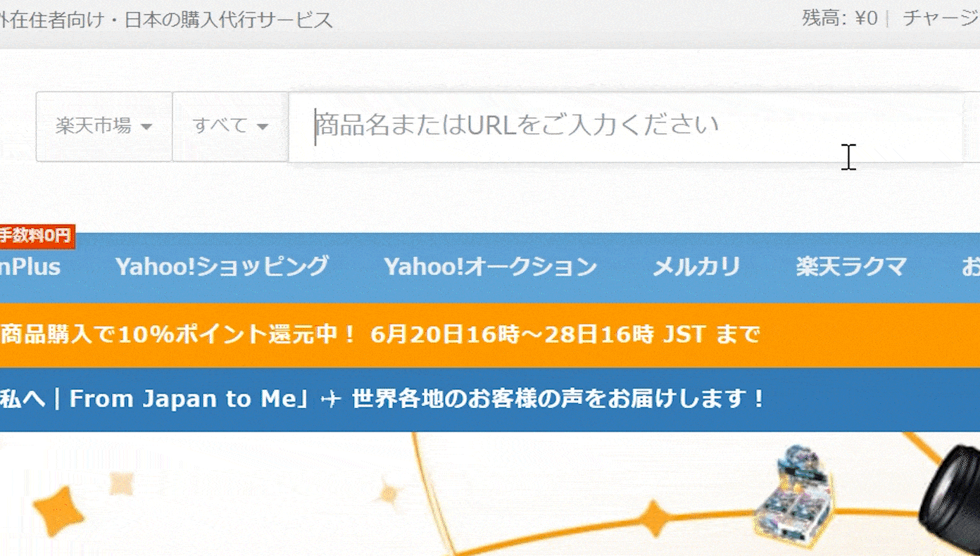
Task: Click the チャージ link at top
Action: 941,18
